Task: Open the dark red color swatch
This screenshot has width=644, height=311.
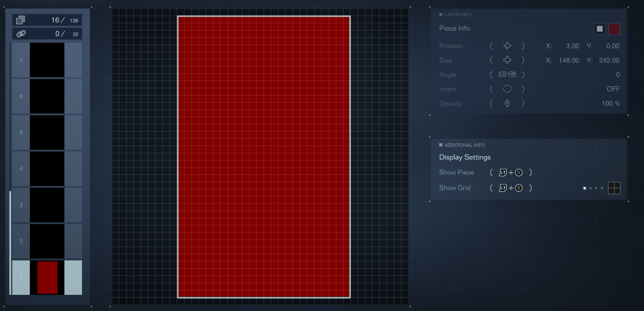Action: point(614,29)
